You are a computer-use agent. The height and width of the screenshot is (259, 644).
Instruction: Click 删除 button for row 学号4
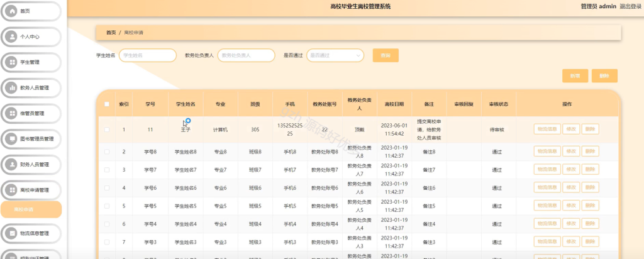(x=590, y=224)
